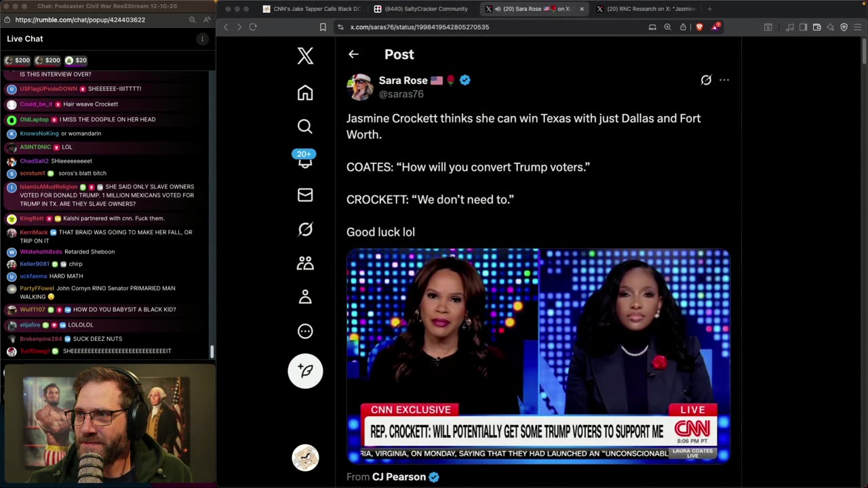Open the browser main menu

click(x=858, y=27)
